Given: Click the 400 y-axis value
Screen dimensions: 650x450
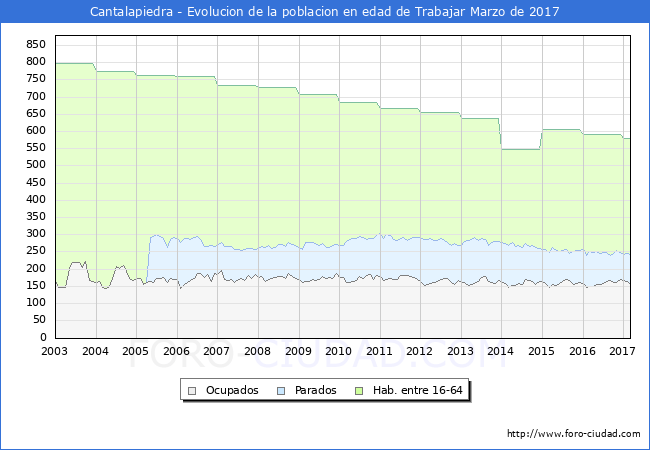Looking at the screenshot, I should click(36, 200).
